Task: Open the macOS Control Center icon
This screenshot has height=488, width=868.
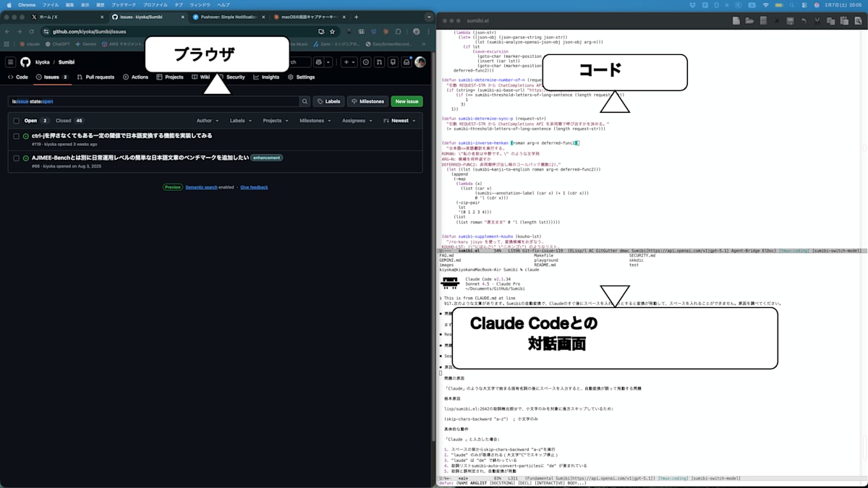Action: click(x=804, y=5)
